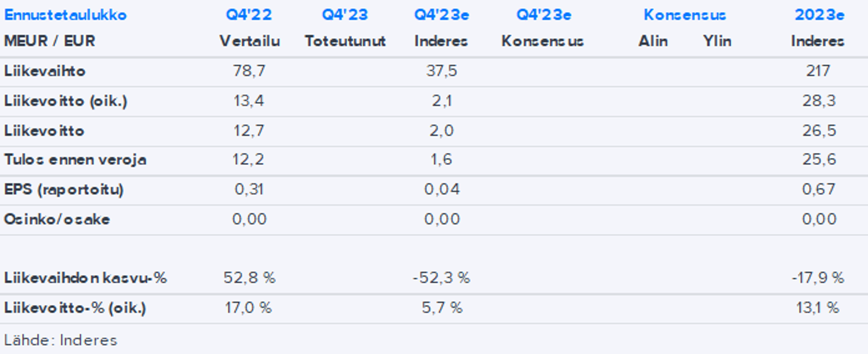This screenshot has height=354, width=868.
Task: Click the Ennustetaulukko table title
Action: (65, 15)
